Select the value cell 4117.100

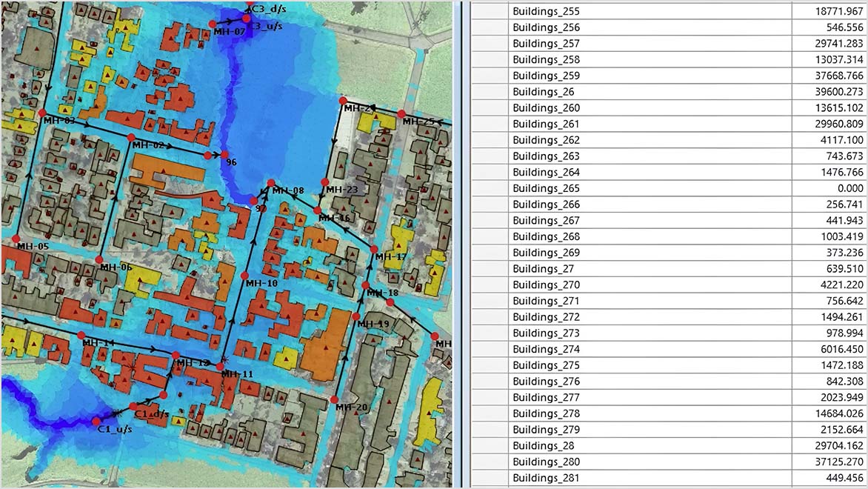click(829, 139)
